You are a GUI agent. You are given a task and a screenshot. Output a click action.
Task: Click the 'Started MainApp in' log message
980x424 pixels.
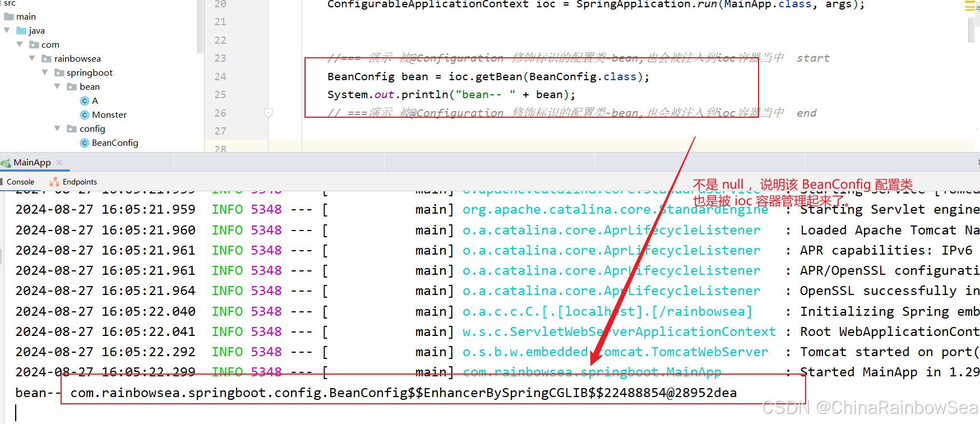tap(890, 372)
